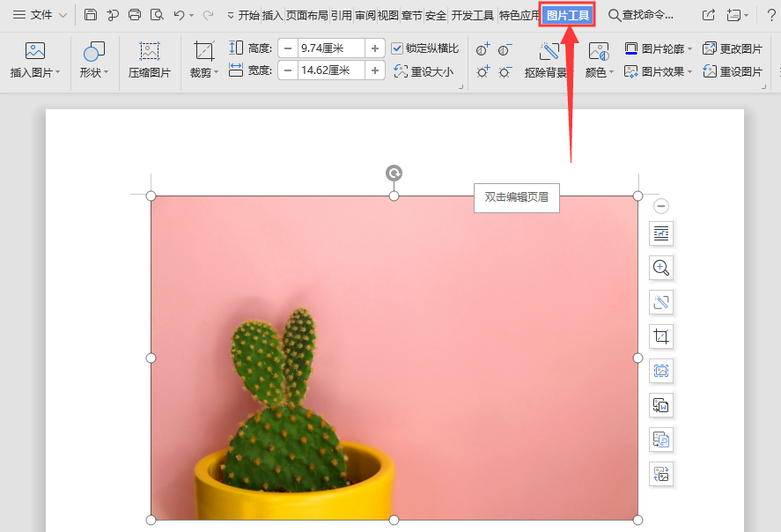This screenshot has width=781, height=532.
Task: Open the size group dialog launcher
Action: pyautogui.click(x=460, y=86)
